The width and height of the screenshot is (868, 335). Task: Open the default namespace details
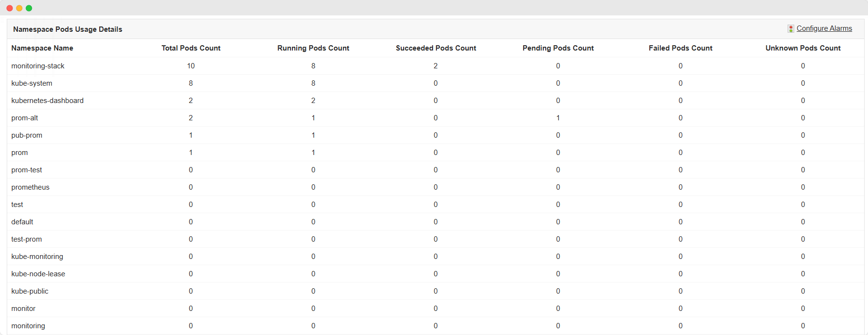(22, 221)
